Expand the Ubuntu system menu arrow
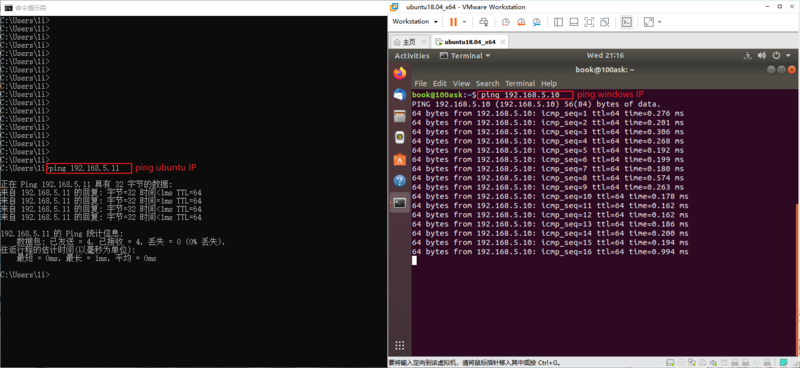This screenshot has width=800, height=368. click(x=788, y=56)
